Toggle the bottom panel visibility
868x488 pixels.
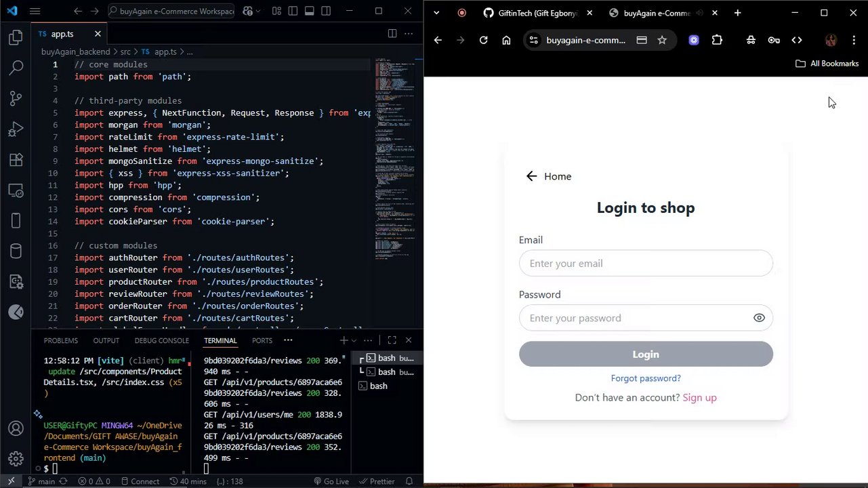click(310, 11)
